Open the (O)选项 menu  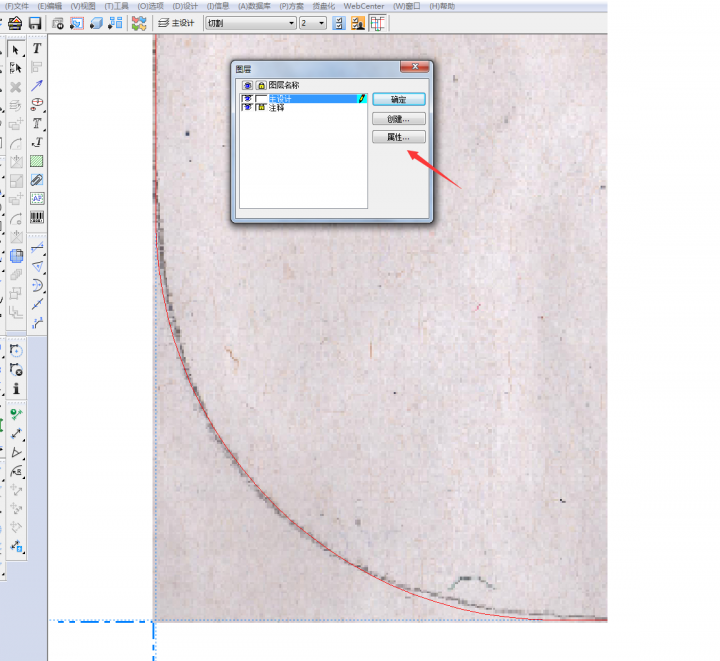click(x=149, y=6)
